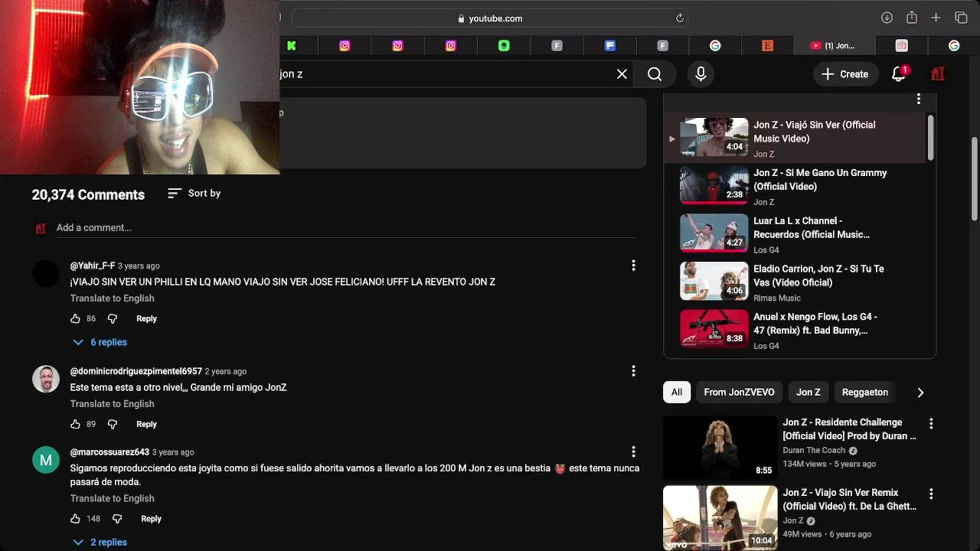The image size is (980, 551).
Task: Switch to the Etsy tab
Action: click(767, 46)
